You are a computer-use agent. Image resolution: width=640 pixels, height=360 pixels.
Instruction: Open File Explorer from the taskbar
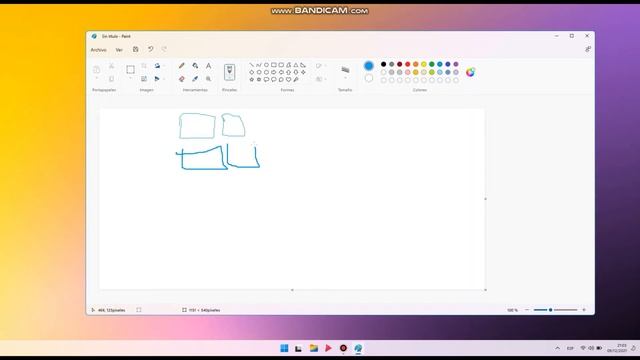point(313,348)
